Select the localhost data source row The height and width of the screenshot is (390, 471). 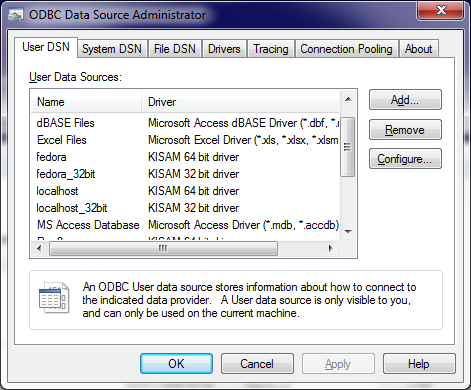(185, 191)
